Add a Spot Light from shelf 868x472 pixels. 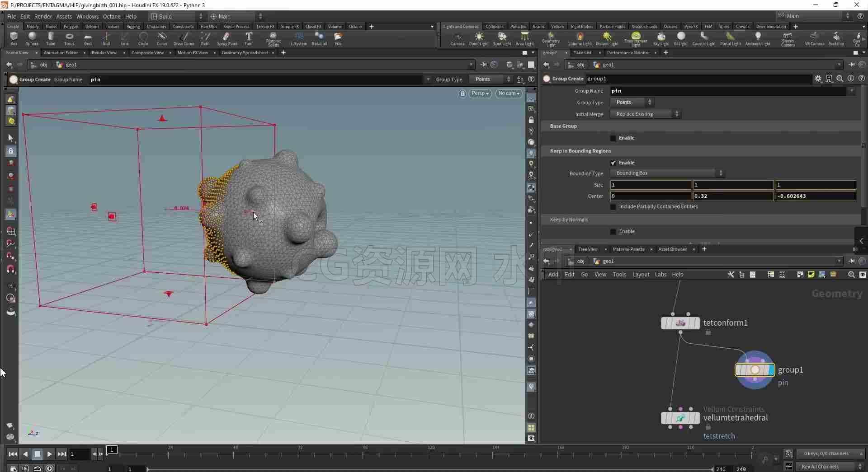(x=502, y=39)
